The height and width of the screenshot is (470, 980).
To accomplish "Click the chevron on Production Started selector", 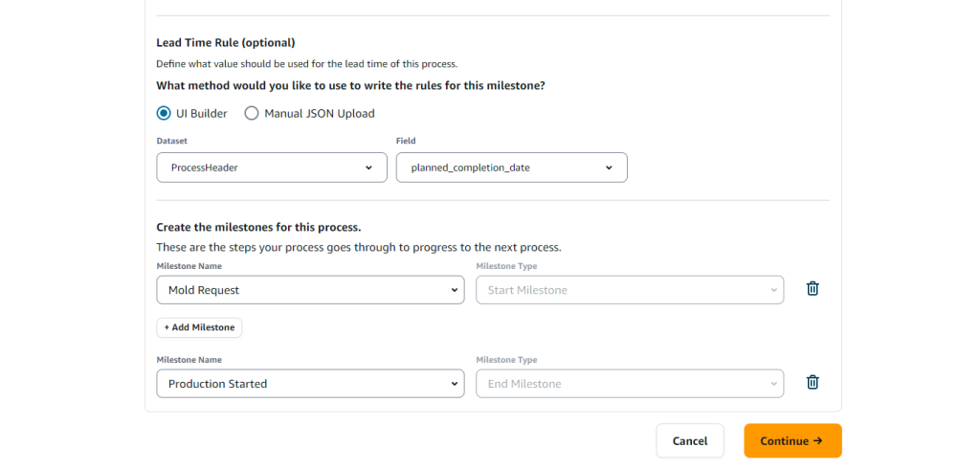I will click(x=454, y=384).
